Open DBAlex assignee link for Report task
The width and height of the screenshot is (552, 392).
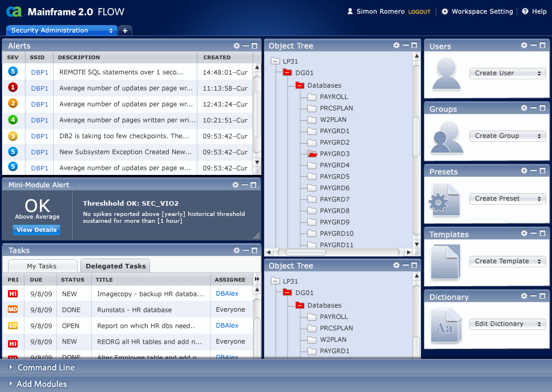227,325
